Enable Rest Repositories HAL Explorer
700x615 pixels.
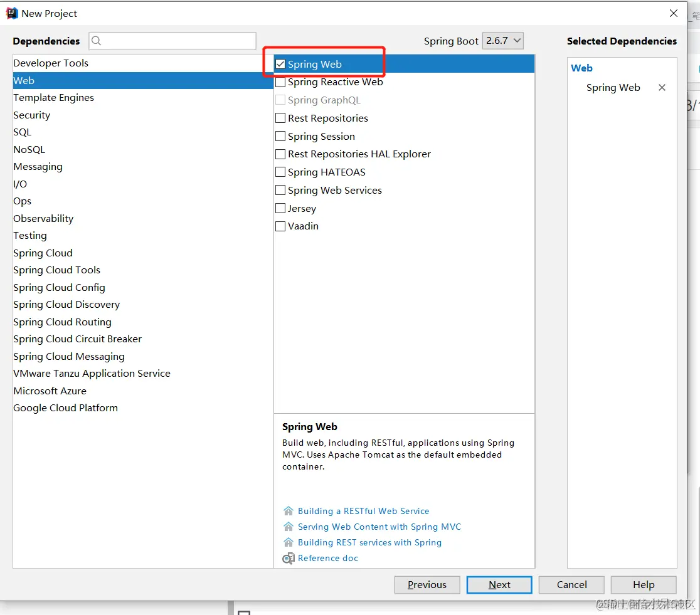(x=280, y=154)
